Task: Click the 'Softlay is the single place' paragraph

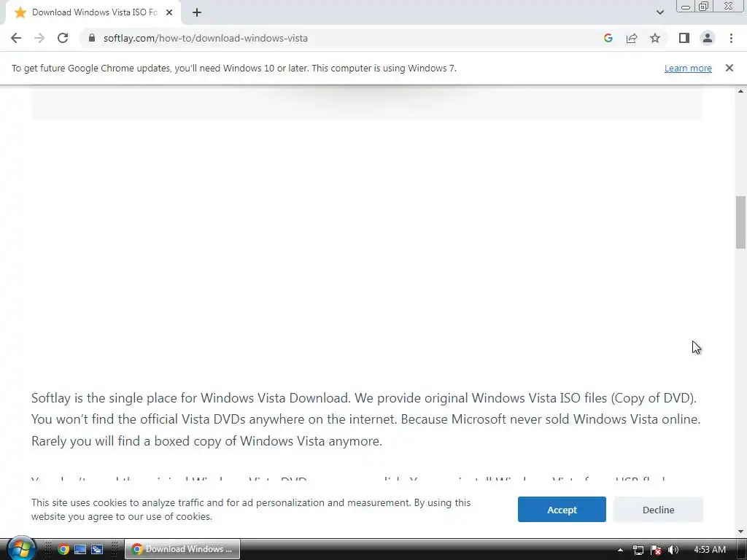Action: [365, 419]
